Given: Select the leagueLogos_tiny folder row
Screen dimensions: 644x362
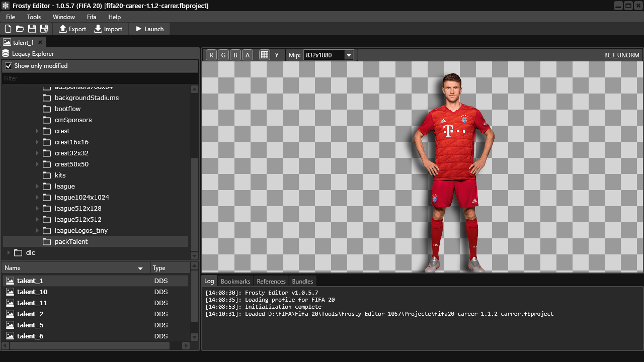Looking at the screenshot, I should 96,231.
